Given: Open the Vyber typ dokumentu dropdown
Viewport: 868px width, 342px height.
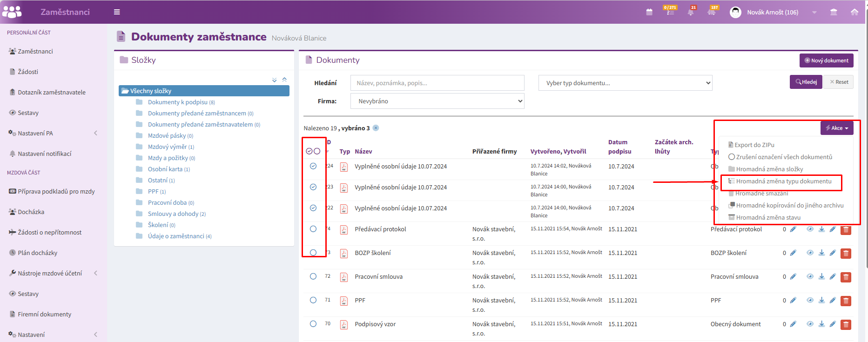Looking at the screenshot, I should (x=625, y=83).
